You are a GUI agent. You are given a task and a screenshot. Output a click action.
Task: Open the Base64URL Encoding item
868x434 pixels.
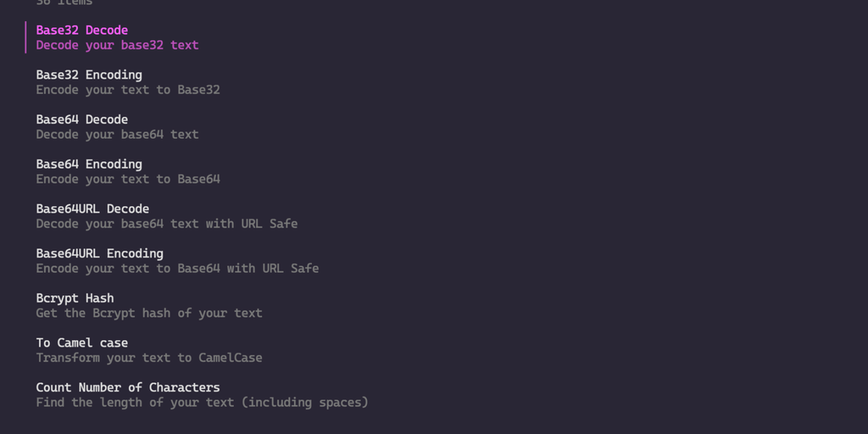pyautogui.click(x=99, y=253)
